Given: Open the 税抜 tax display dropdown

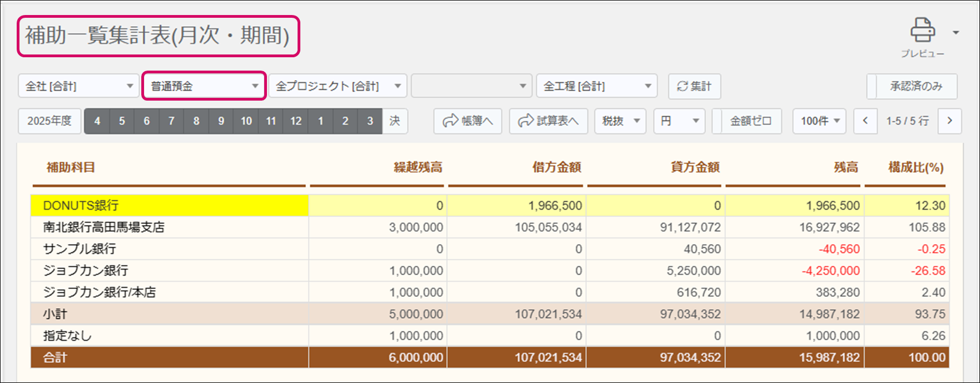Looking at the screenshot, I should point(620,121).
